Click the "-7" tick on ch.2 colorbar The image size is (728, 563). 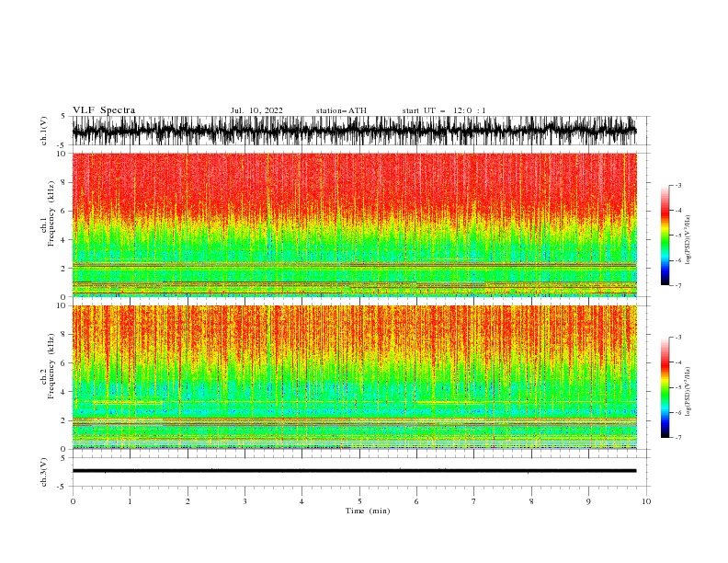tap(677, 437)
